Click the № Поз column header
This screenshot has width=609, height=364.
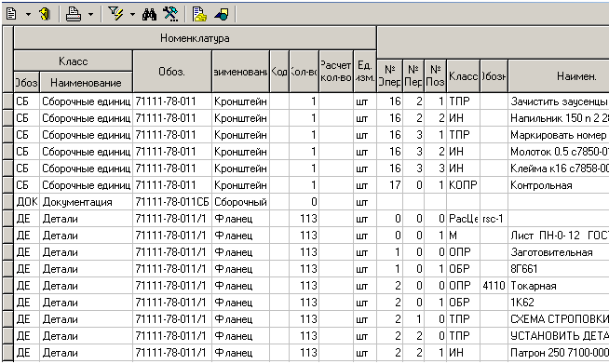tap(436, 75)
